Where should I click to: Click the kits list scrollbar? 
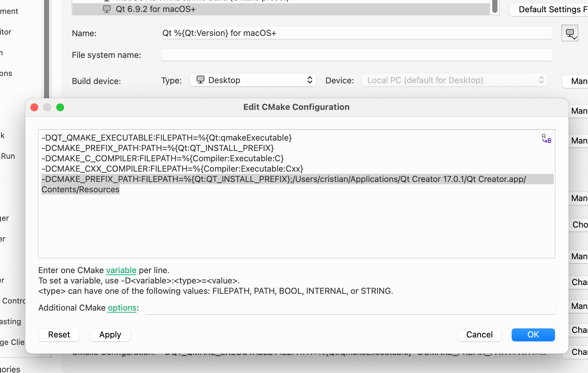pos(495,6)
